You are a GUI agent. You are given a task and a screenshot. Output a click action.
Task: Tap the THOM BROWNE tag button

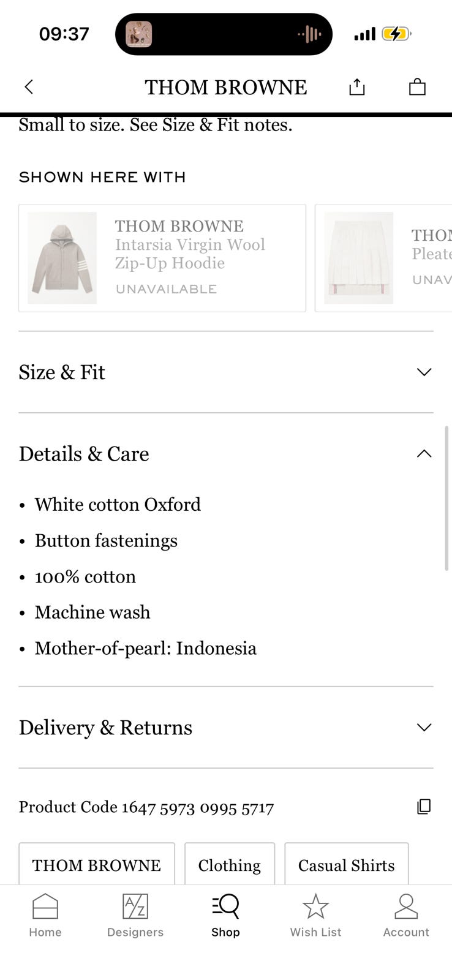click(x=97, y=865)
